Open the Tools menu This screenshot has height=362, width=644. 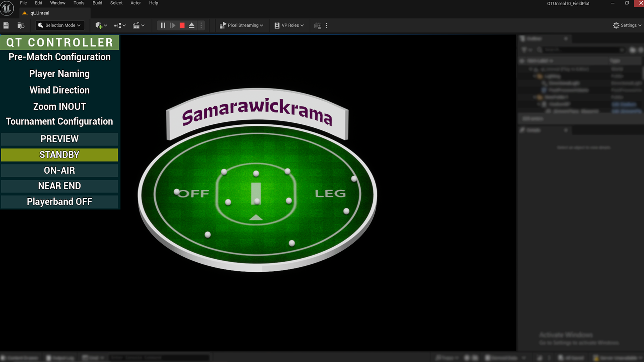click(x=79, y=3)
